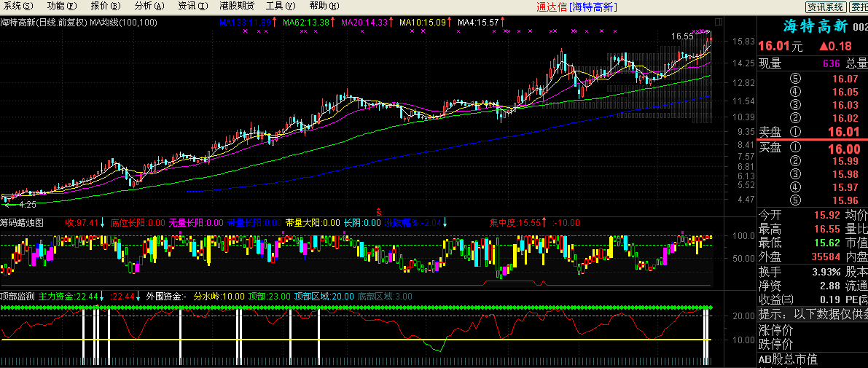Click the 海特高新(日线.前复权) chart title
This screenshot has width=868, height=368.
tap(44, 23)
